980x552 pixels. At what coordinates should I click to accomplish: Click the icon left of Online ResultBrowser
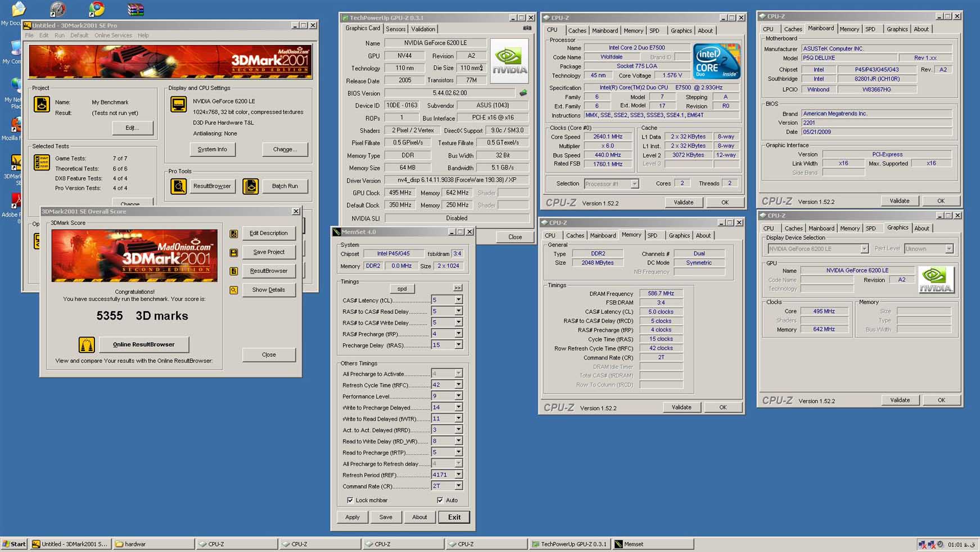[x=87, y=344]
